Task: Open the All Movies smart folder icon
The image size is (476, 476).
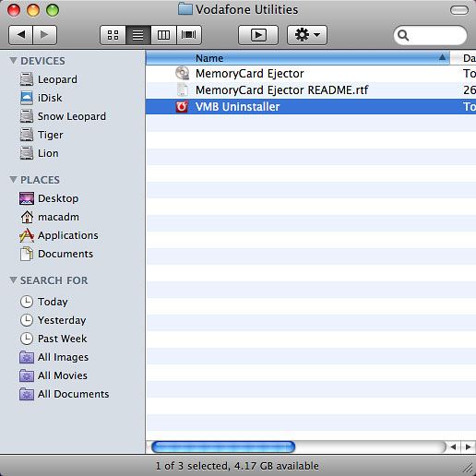Action: [x=27, y=375]
